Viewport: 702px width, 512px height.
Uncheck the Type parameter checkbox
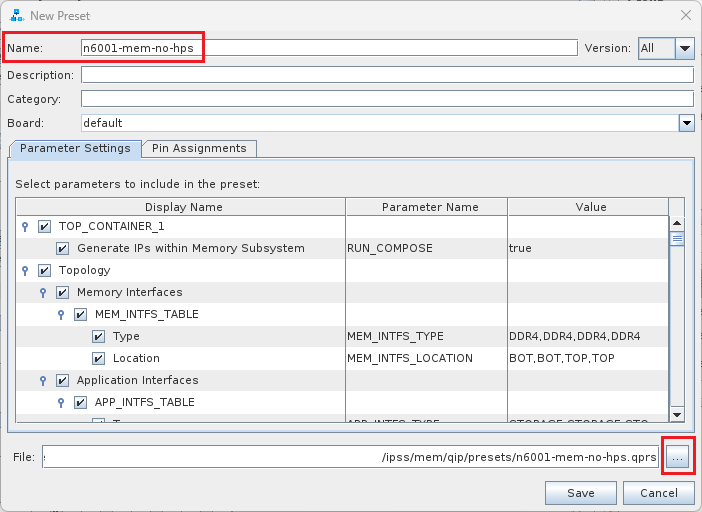[98, 336]
